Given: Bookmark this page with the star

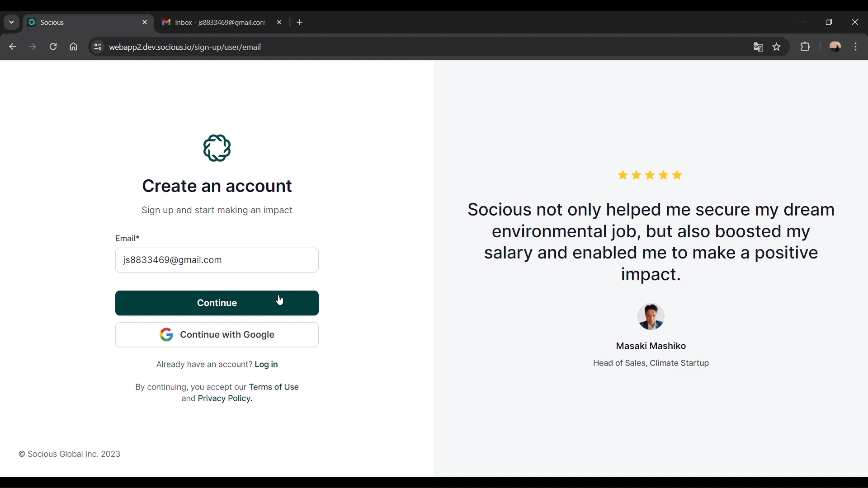Looking at the screenshot, I should [x=777, y=47].
